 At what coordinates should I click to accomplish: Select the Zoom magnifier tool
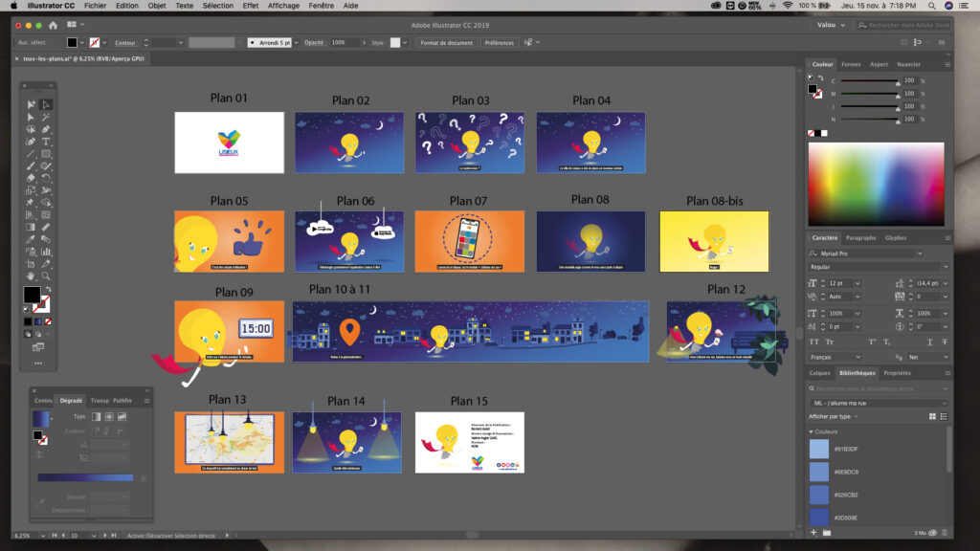(45, 275)
